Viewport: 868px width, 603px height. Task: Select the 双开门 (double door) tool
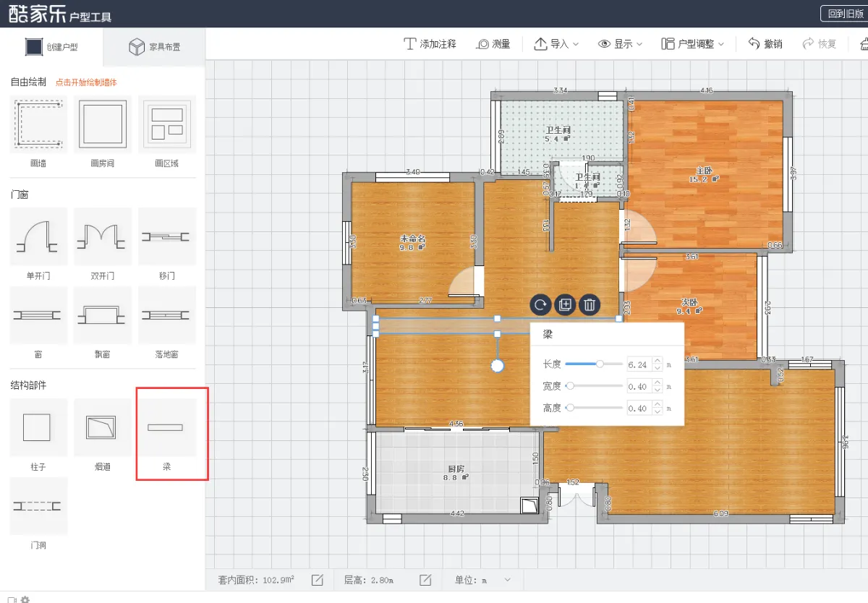click(102, 236)
